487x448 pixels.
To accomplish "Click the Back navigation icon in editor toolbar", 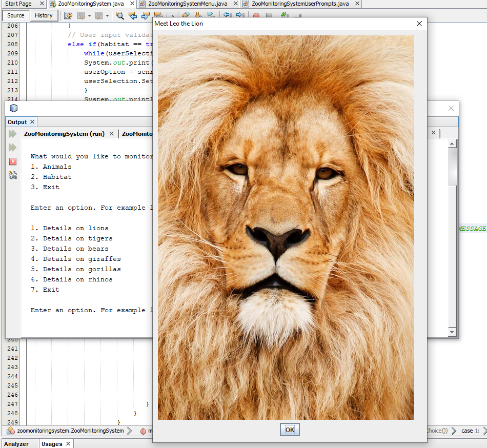I will coord(82,15).
